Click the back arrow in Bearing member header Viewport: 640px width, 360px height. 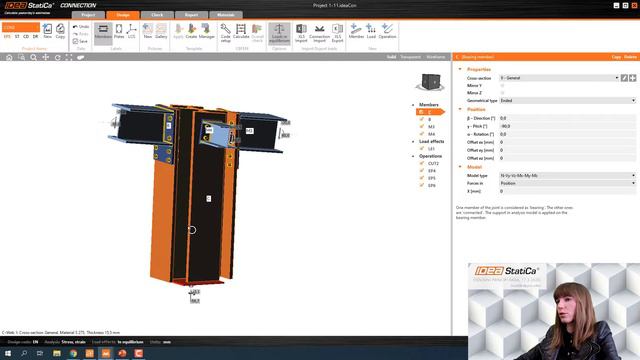(457, 57)
